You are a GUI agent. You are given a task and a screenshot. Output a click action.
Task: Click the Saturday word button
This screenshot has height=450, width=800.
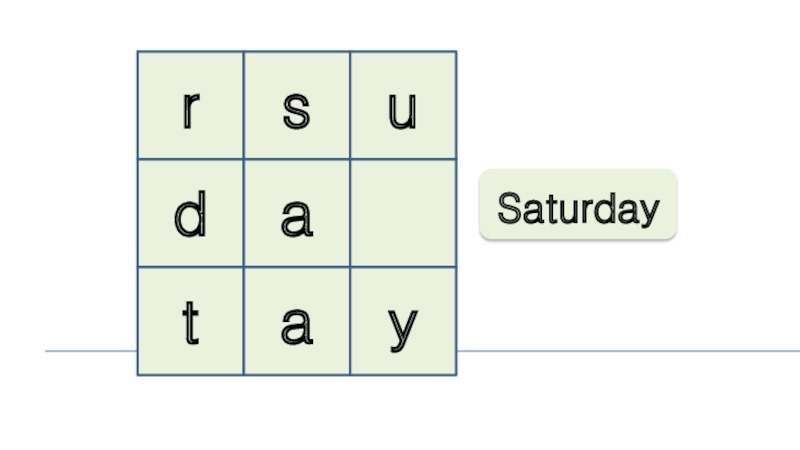point(578,205)
